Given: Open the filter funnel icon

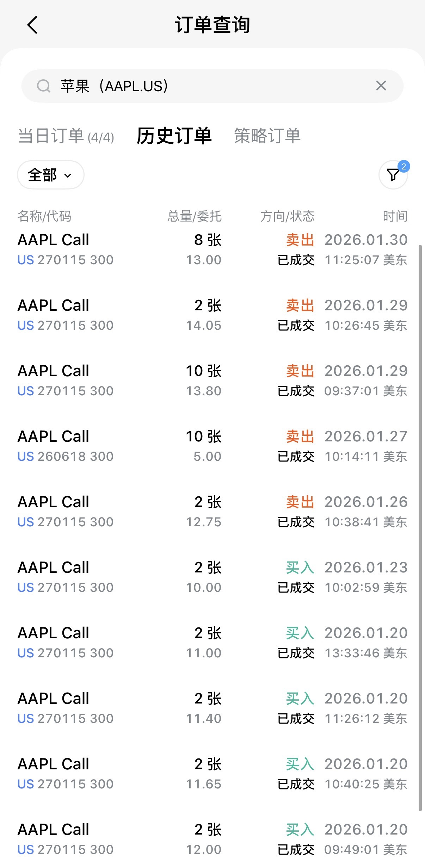Looking at the screenshot, I should 393,174.
